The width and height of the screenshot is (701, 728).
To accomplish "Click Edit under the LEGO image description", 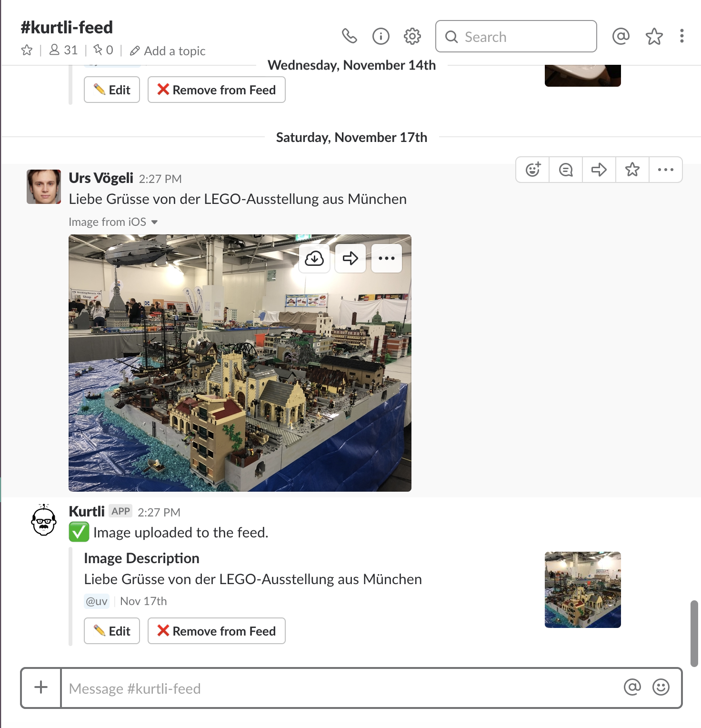I will [x=112, y=631].
